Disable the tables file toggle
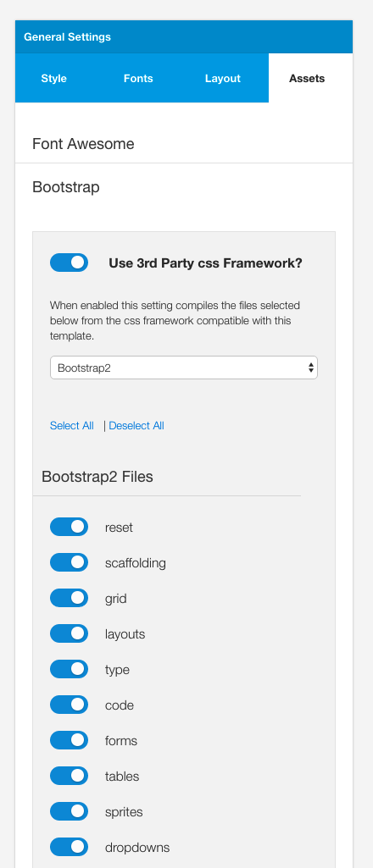This screenshot has width=373, height=868. coord(70,776)
